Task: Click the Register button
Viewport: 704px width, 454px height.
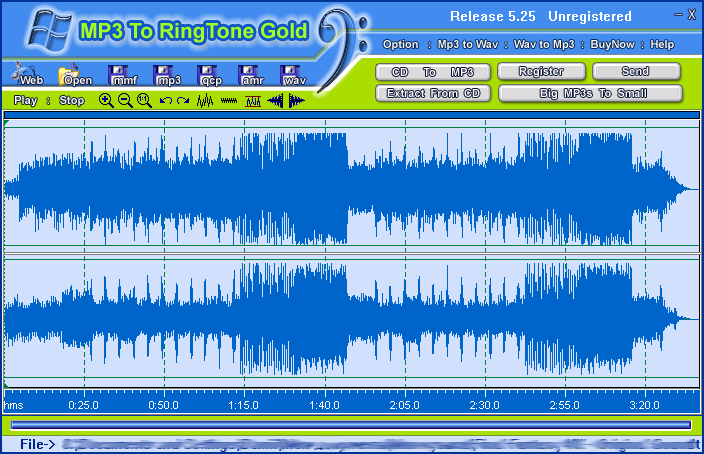Action: [x=541, y=71]
